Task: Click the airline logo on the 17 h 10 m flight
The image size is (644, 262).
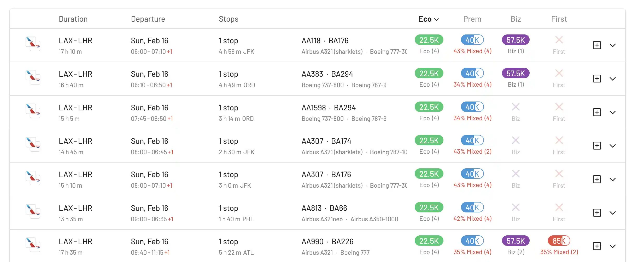Action: (33, 44)
